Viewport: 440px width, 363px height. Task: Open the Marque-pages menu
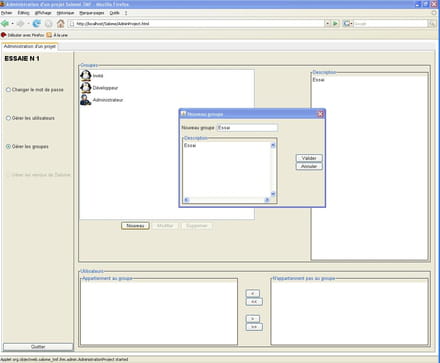point(92,13)
